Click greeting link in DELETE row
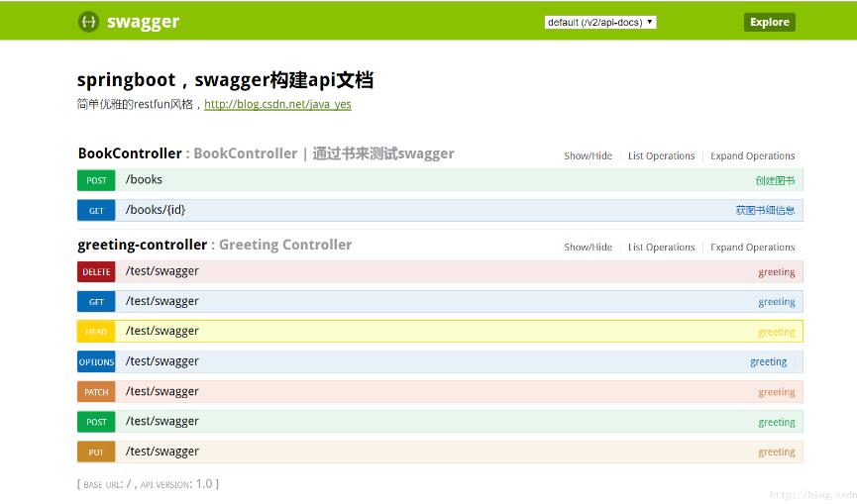857x504 pixels. 777,272
